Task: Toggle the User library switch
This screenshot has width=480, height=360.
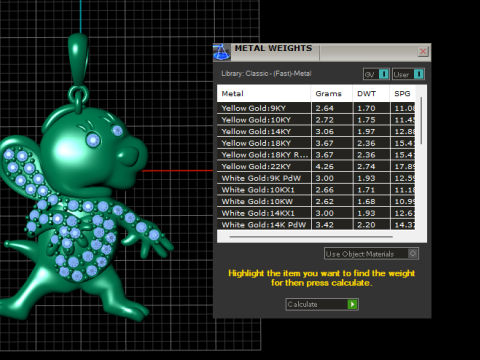Action: tap(408, 74)
